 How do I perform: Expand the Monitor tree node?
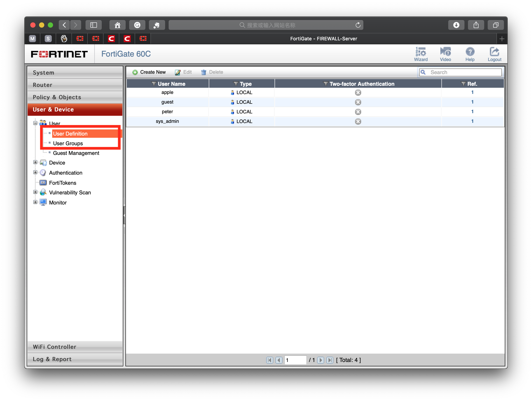click(35, 202)
